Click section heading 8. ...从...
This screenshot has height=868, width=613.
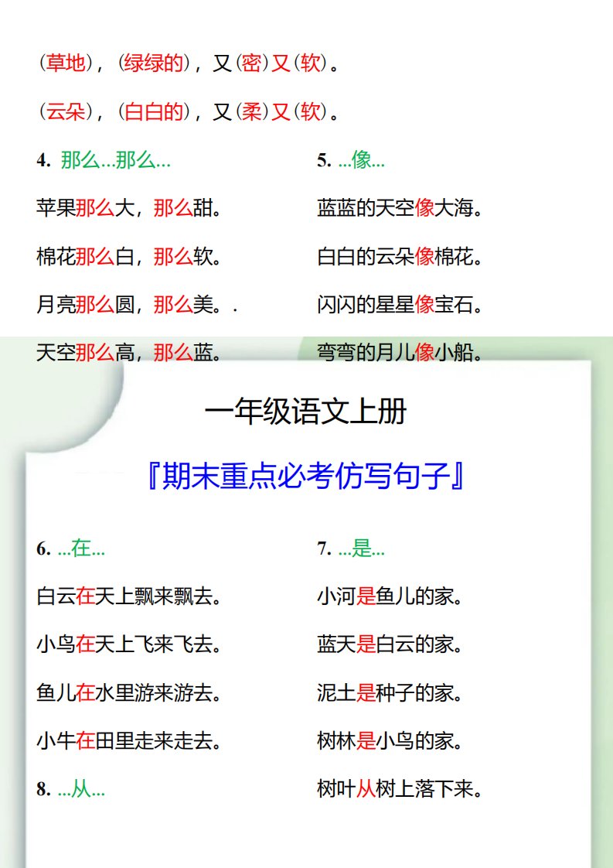point(71,789)
